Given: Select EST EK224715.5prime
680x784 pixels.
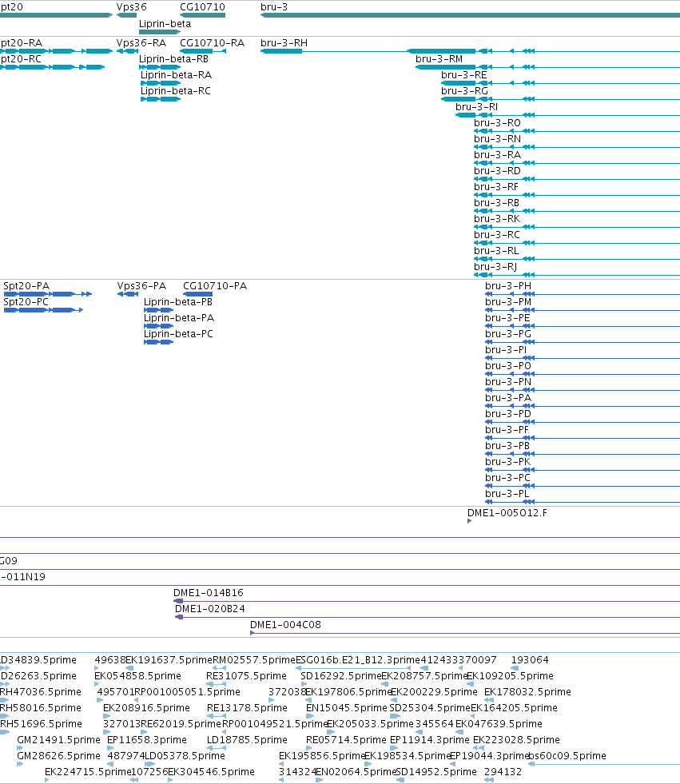Looking at the screenshot, I should click(x=88, y=772).
